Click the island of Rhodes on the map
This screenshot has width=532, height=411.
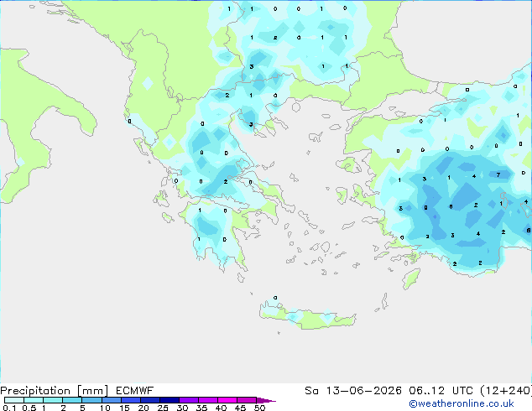(x=411, y=278)
